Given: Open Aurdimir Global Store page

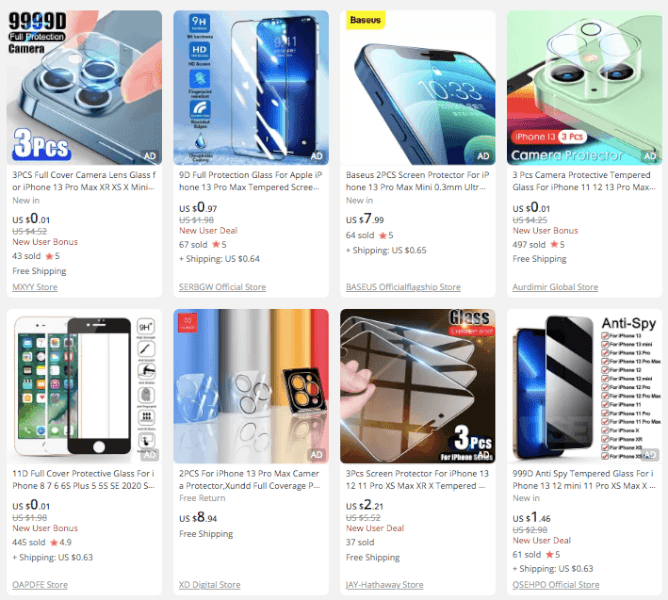Looking at the screenshot, I should (x=555, y=287).
